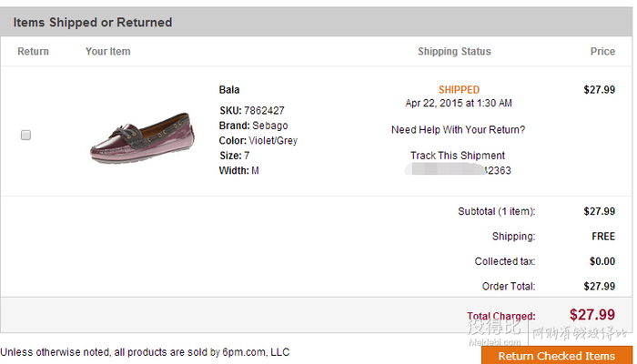
Task: Click the Return column header
Action: click(33, 52)
